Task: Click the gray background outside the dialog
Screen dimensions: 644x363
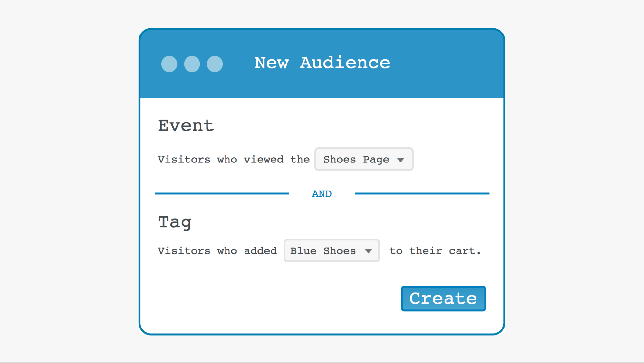Action: pyautogui.click(x=64, y=181)
